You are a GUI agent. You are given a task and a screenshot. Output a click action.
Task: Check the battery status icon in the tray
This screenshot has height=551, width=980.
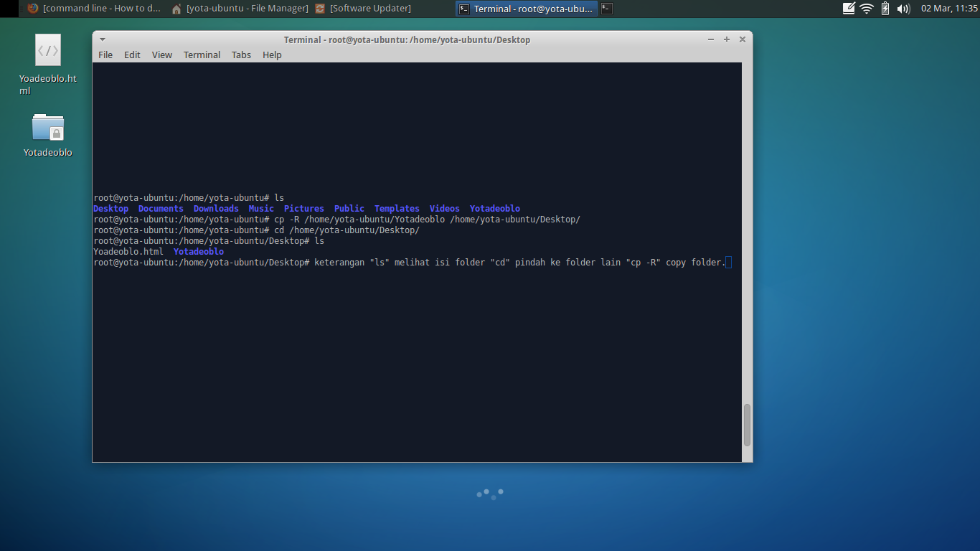pos(885,9)
